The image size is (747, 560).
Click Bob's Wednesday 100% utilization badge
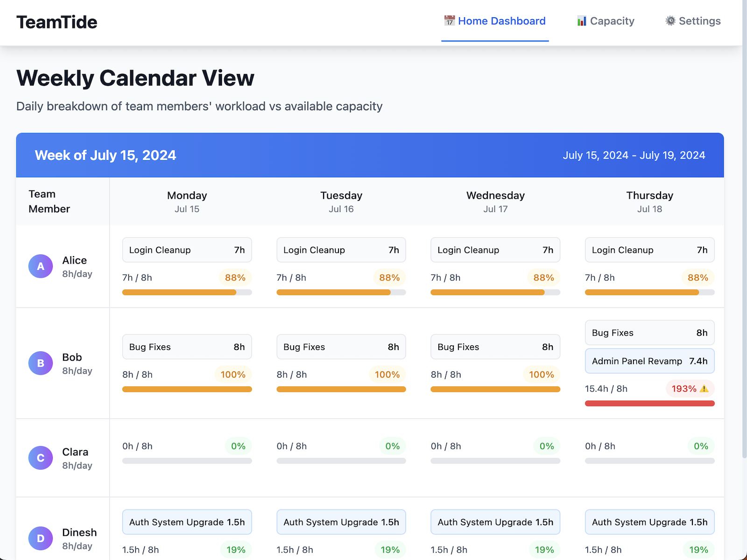(x=541, y=374)
